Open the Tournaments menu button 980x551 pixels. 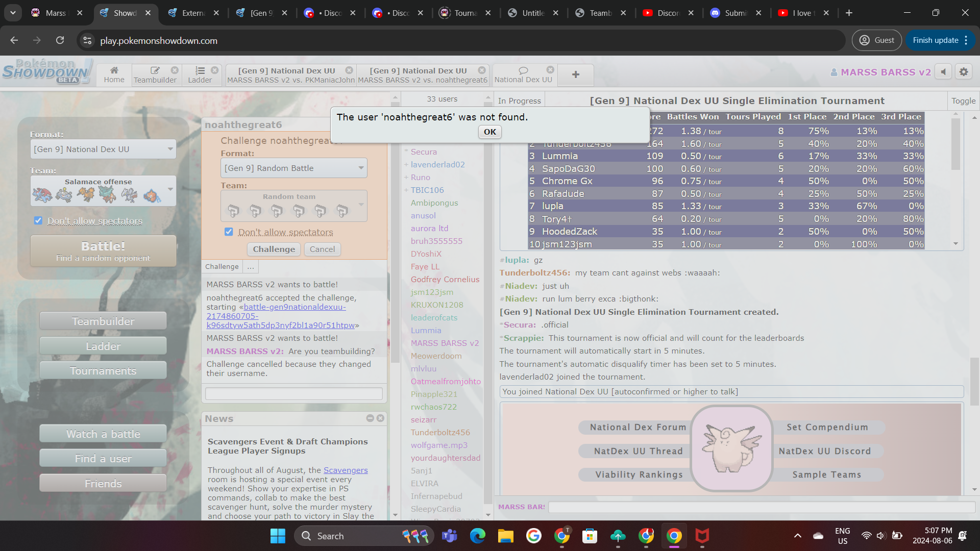103,370
